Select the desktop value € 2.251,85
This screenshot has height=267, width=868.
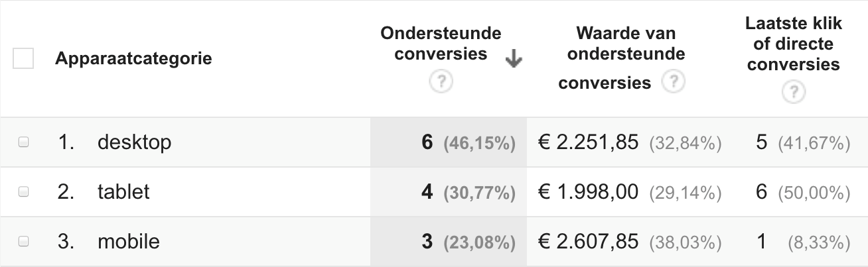pos(588,142)
